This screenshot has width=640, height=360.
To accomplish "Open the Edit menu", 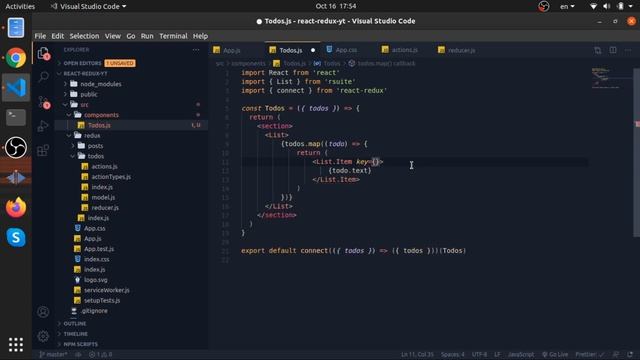I will click(58, 36).
